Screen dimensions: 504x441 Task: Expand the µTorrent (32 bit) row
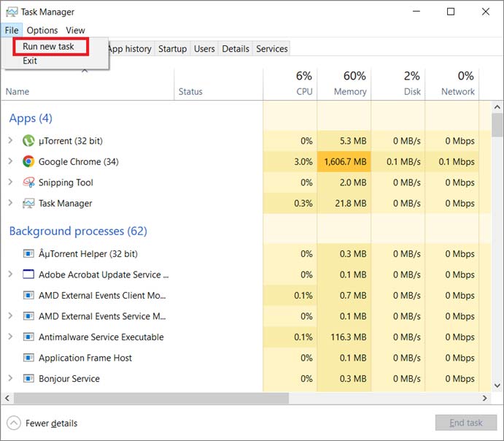click(10, 140)
